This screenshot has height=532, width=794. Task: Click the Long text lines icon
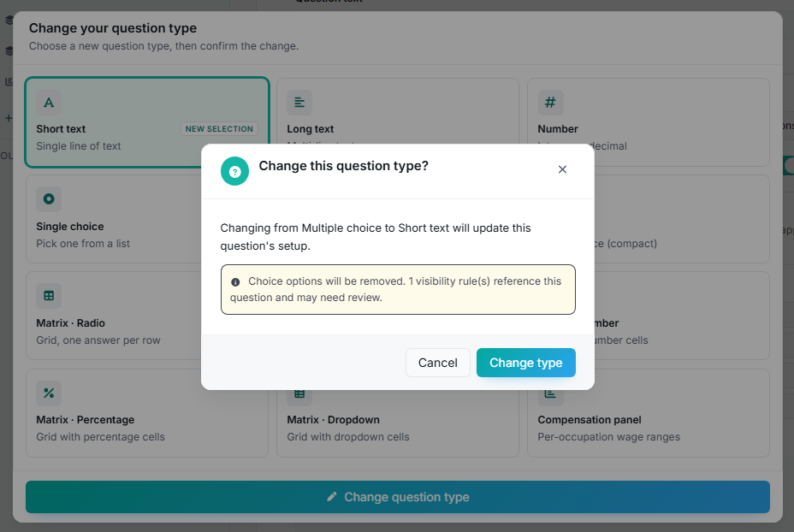click(299, 103)
